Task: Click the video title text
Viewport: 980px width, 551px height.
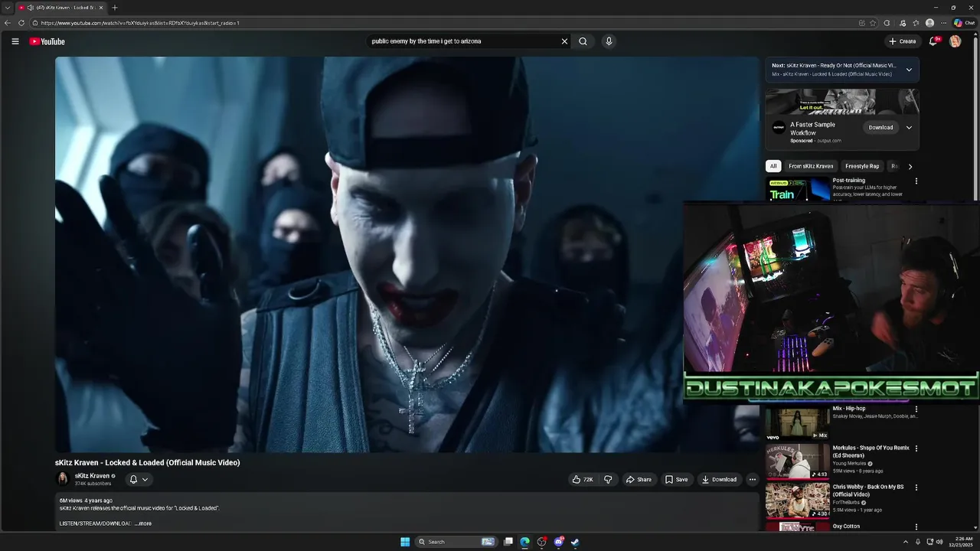Action: click(148, 462)
